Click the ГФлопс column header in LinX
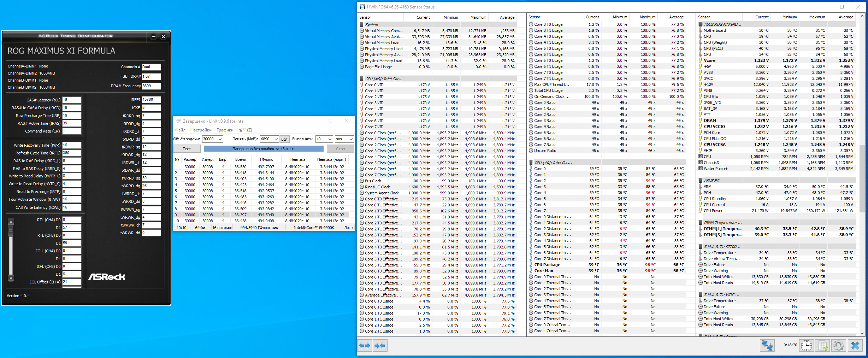This screenshot has height=358, width=868. [266, 159]
